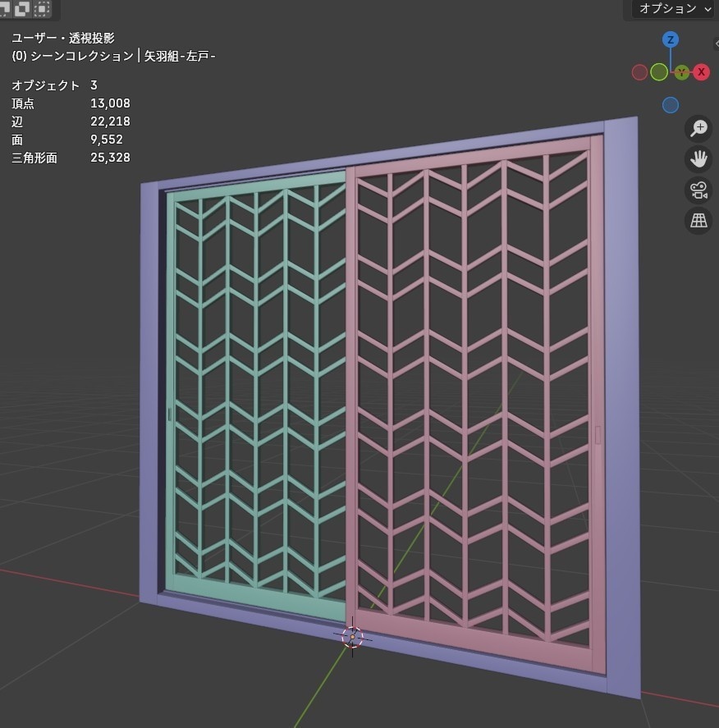Viewport: 719px width, 728px height.
Task: Click the ユーザー・透視投影 view label
Action: click(62, 38)
